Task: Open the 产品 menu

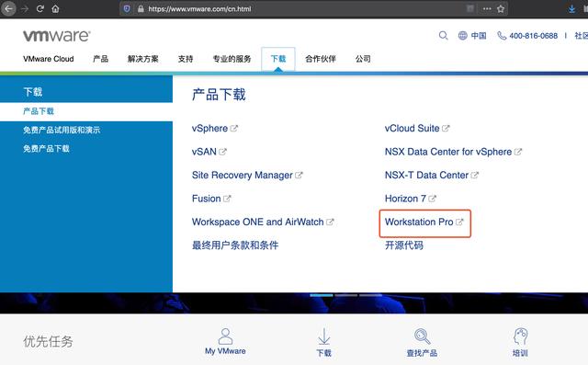Action: tap(100, 59)
